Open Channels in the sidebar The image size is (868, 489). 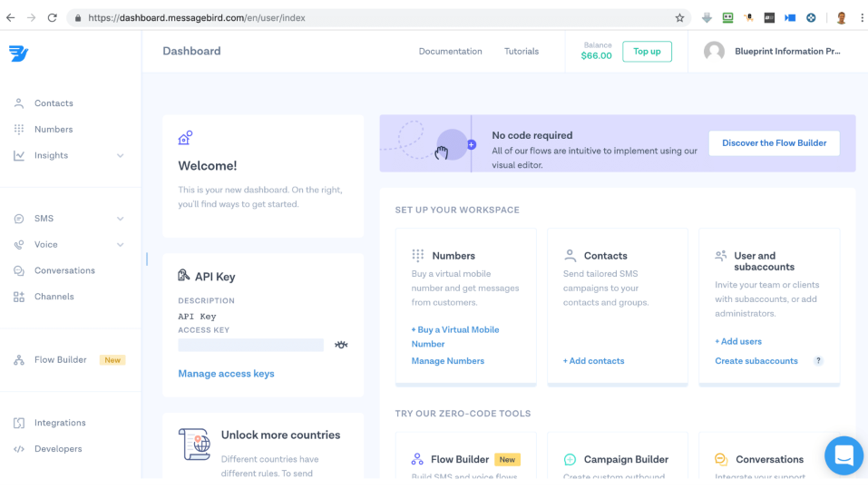coord(54,297)
